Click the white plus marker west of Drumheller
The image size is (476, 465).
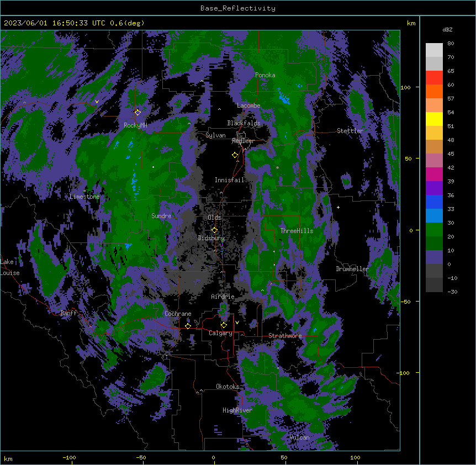tap(338, 207)
